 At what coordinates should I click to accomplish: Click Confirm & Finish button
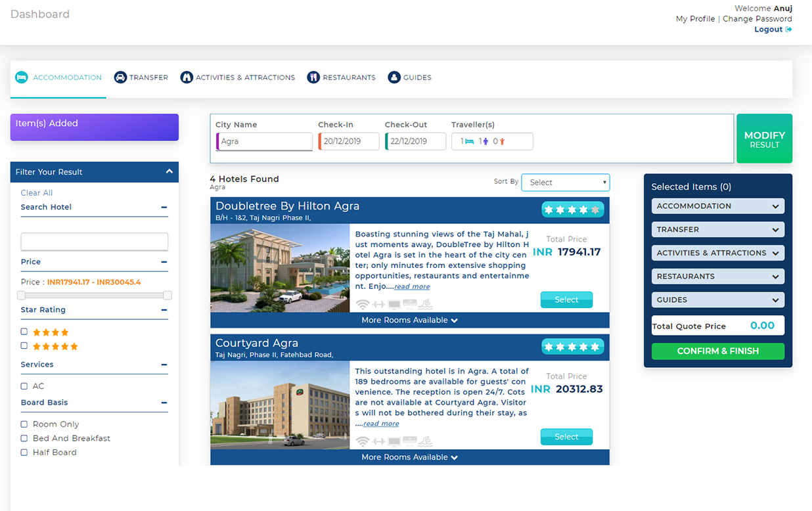(718, 351)
